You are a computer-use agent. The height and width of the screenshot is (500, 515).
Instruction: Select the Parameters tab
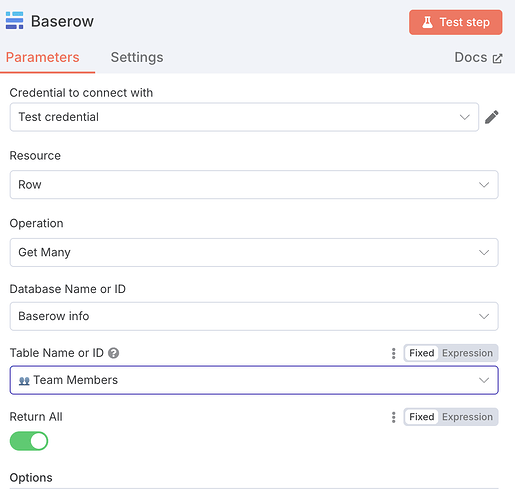point(43,57)
